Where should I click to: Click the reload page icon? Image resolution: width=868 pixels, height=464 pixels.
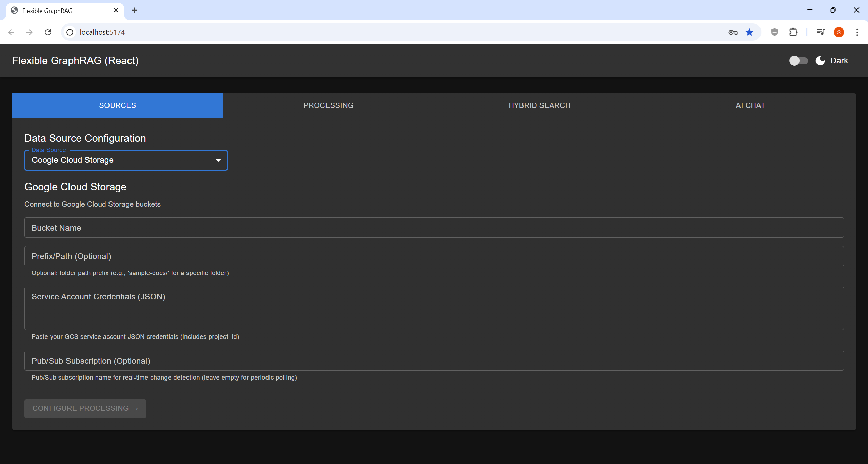coord(48,32)
